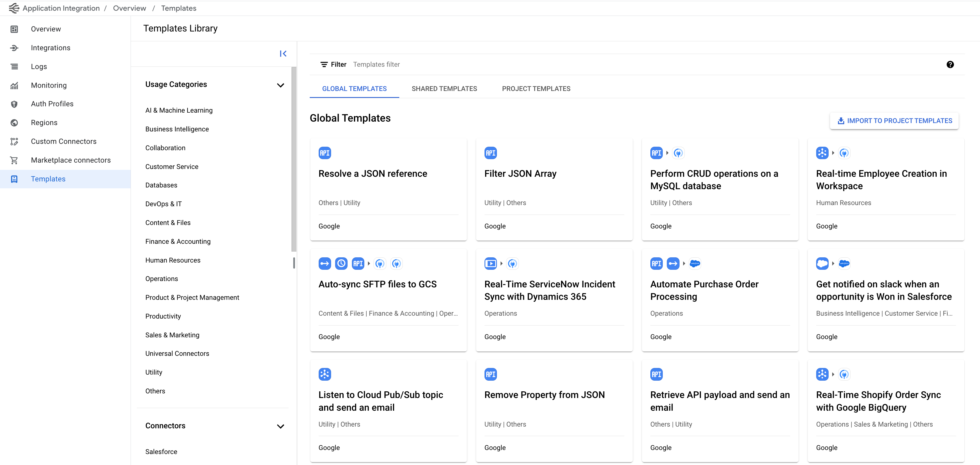
Task: Click the Slack connector icon on Salesforce template
Action: click(823, 263)
